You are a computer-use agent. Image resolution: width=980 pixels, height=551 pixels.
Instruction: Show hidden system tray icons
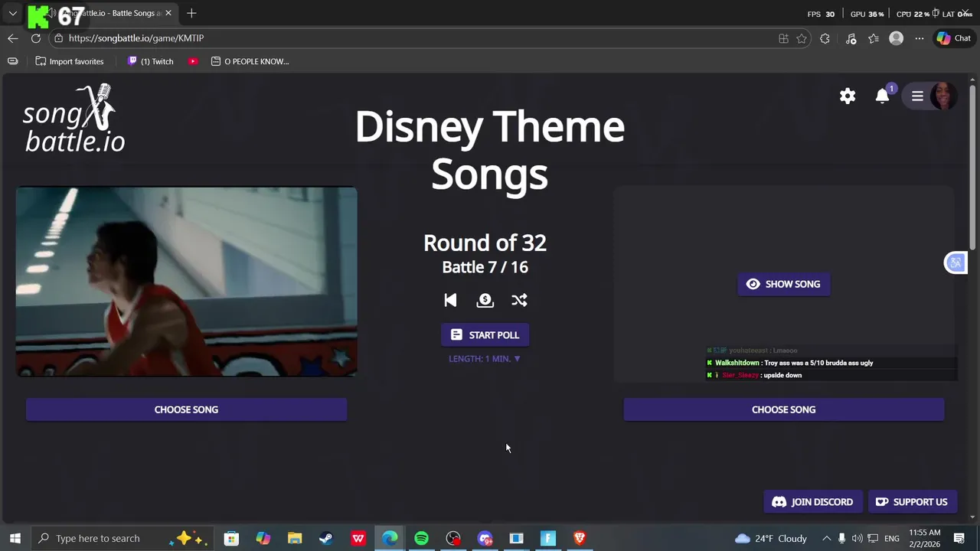826,538
